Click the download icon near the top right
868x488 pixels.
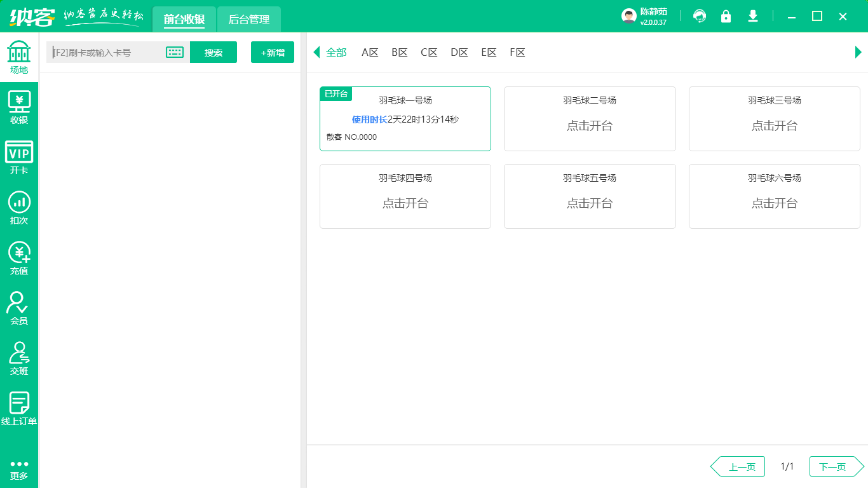[752, 16]
